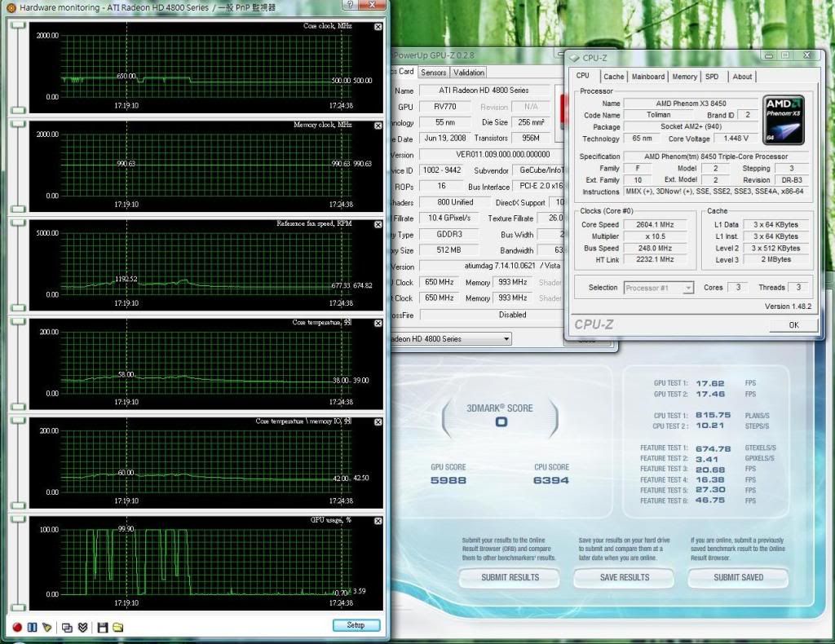This screenshot has height=644, width=835.
Task: Click the Specification field in CPU-Z
Action: [x=716, y=157]
